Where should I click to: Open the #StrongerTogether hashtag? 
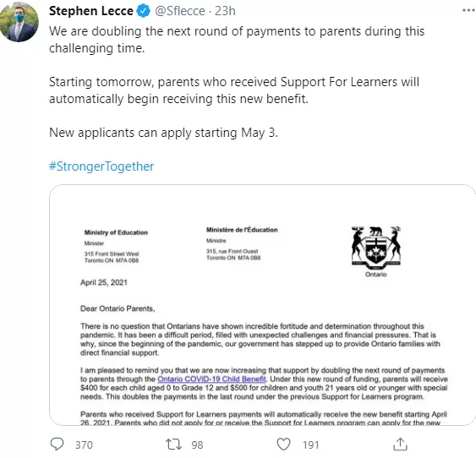[x=101, y=166]
